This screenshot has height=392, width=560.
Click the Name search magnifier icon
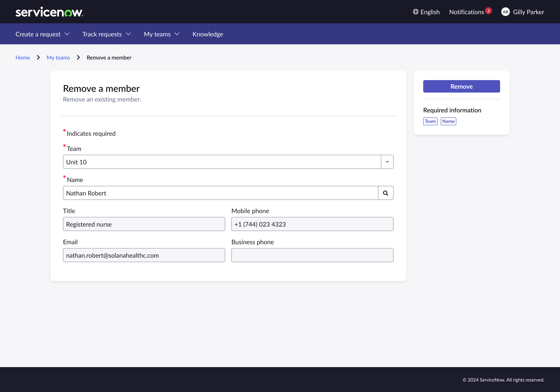(386, 193)
